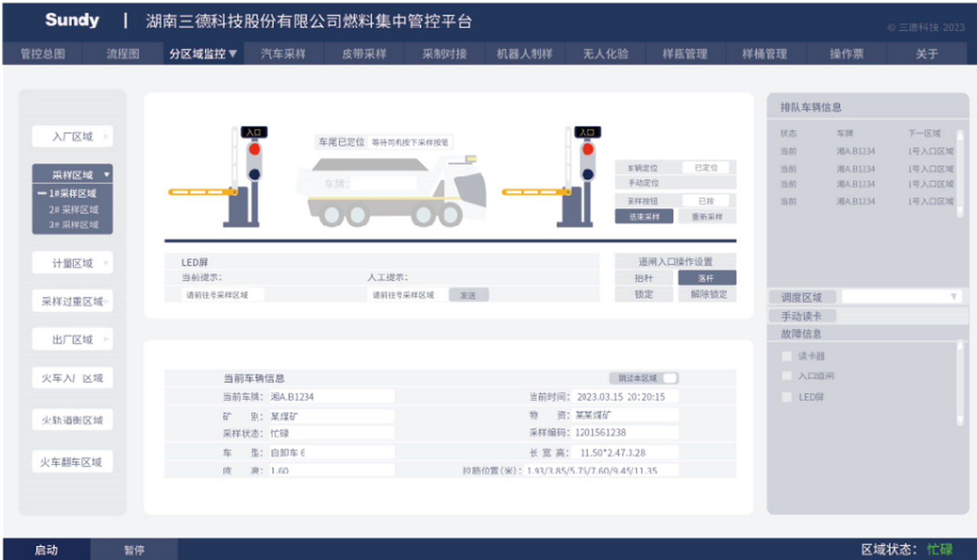Screen dimensions: 977x560
Task: Click the arrow icon on 出厂区域
Action: point(106,339)
